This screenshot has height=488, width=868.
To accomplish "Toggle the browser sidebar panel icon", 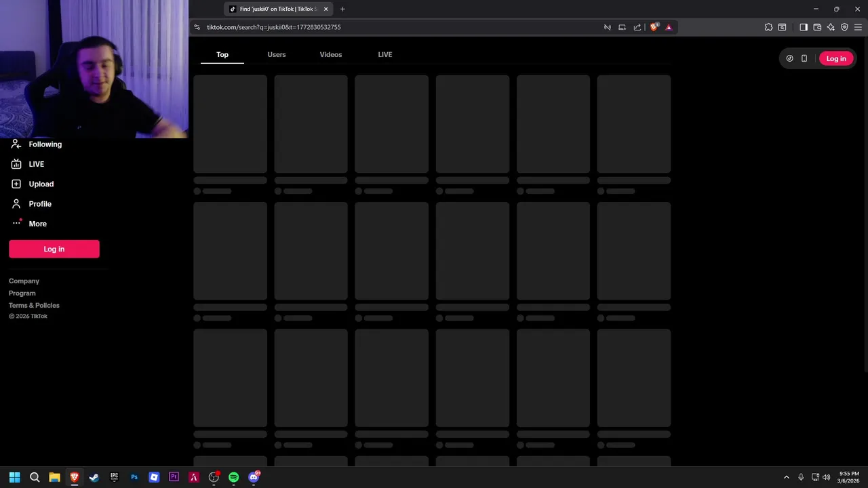I will click(x=804, y=27).
